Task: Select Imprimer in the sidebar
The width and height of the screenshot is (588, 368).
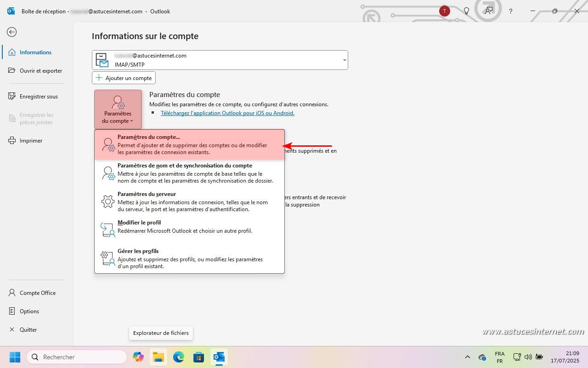Action: pos(36,140)
